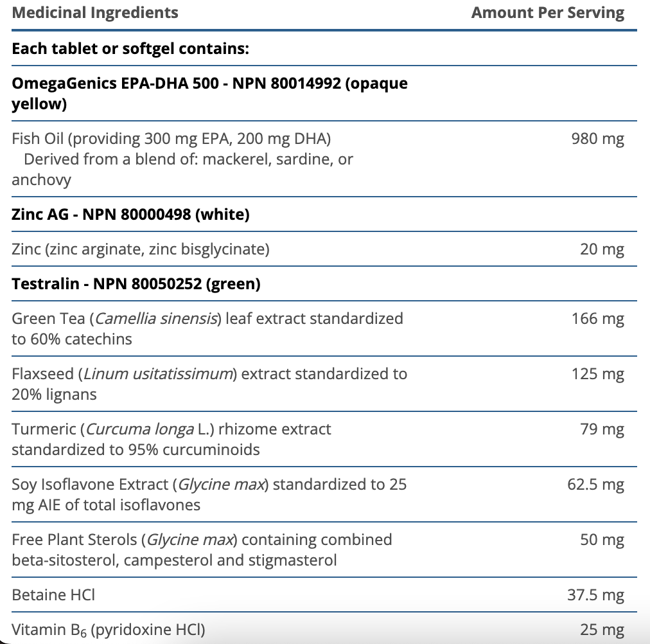Click the 166 mg amount
Viewport: 650px width, 644px height.
[x=597, y=318]
